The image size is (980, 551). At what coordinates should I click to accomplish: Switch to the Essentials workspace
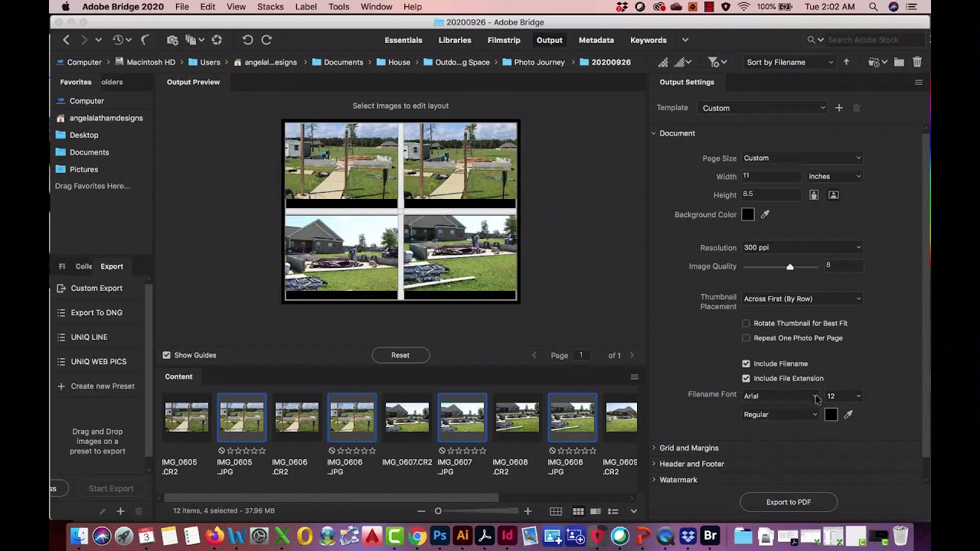coord(403,40)
